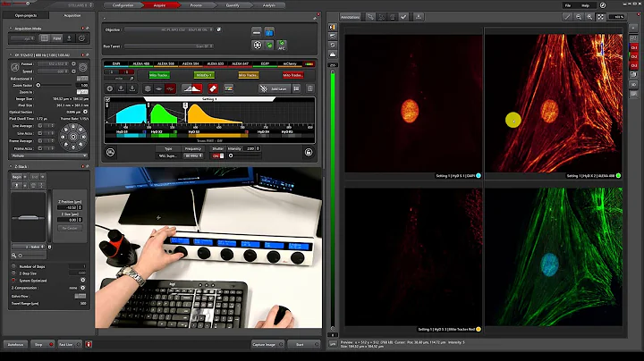The height and width of the screenshot is (361, 644).
Task: Toggle channel Ch3 display button
Action: [634, 65]
